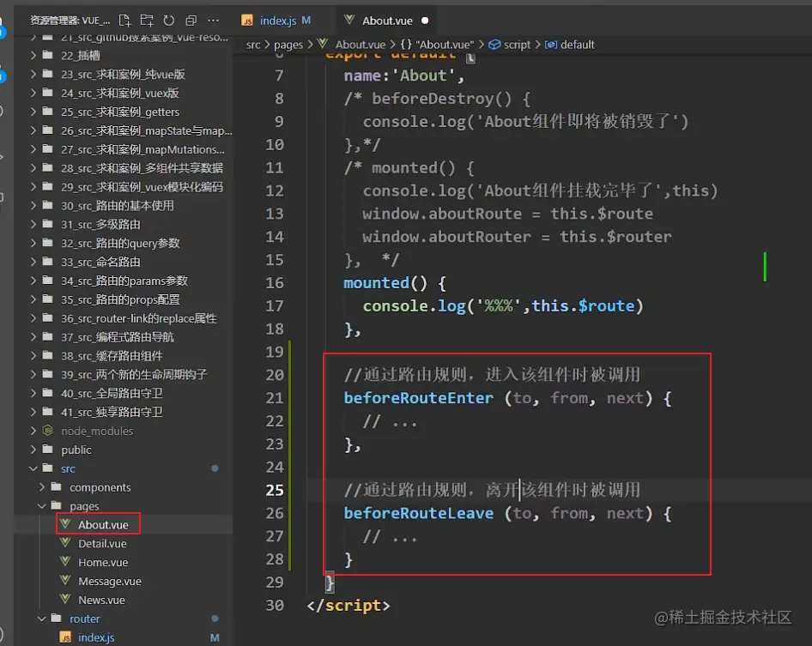Click the unsaved dot on About.vue tab

(x=425, y=21)
